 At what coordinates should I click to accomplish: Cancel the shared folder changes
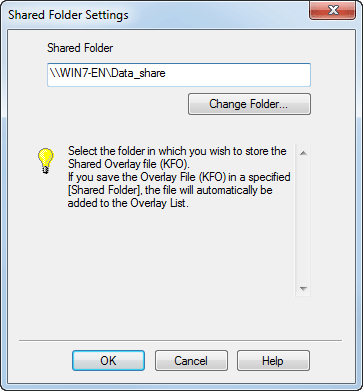pos(191,361)
